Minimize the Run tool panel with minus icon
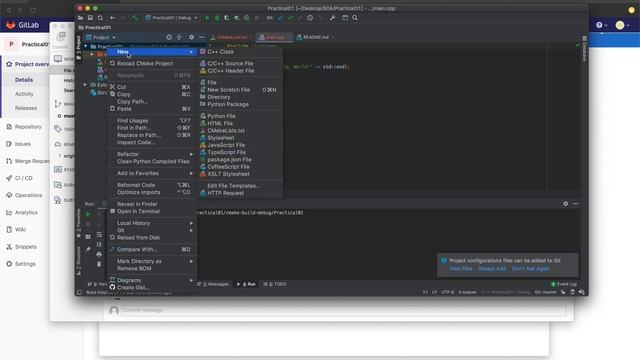The width and height of the screenshot is (640, 360). click(576, 204)
